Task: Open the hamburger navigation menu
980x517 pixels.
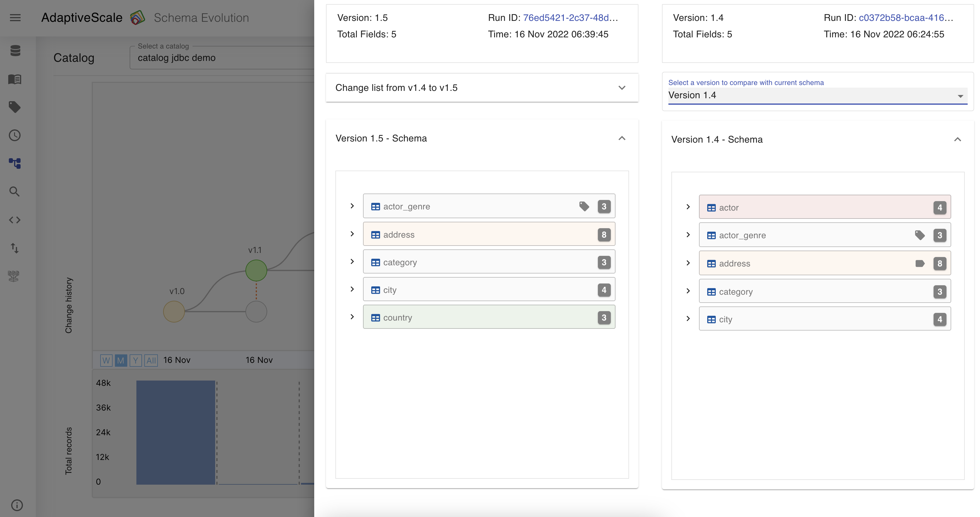Action: coord(15,18)
